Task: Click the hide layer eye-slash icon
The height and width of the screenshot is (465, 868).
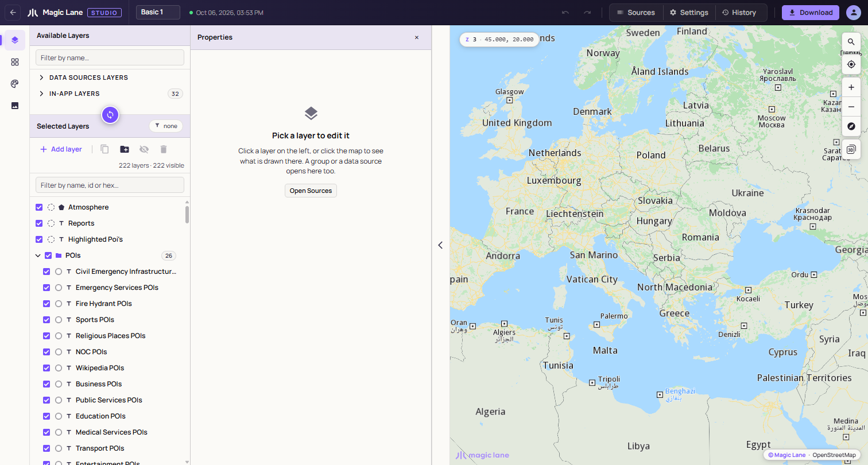Action: [144, 149]
